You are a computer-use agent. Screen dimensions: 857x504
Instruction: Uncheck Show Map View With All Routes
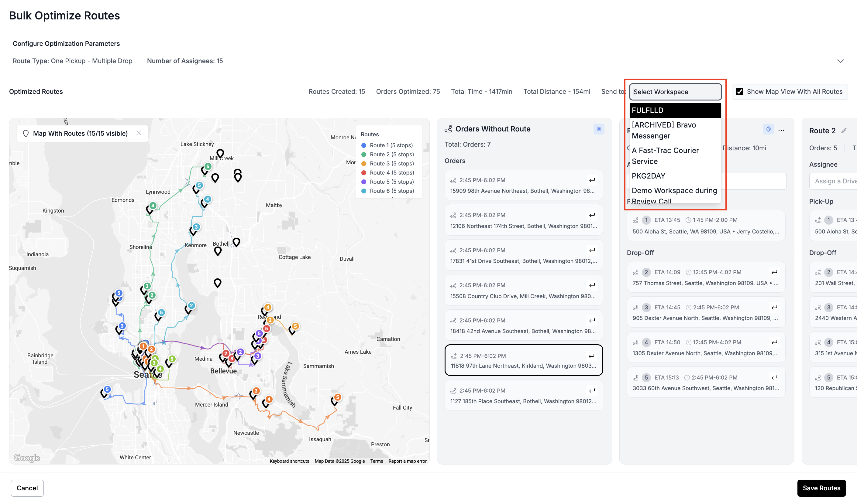click(739, 92)
